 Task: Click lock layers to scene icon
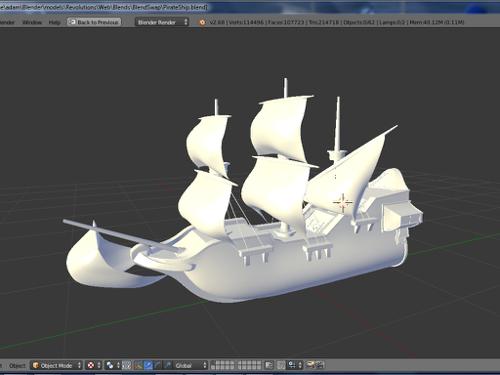269,366
